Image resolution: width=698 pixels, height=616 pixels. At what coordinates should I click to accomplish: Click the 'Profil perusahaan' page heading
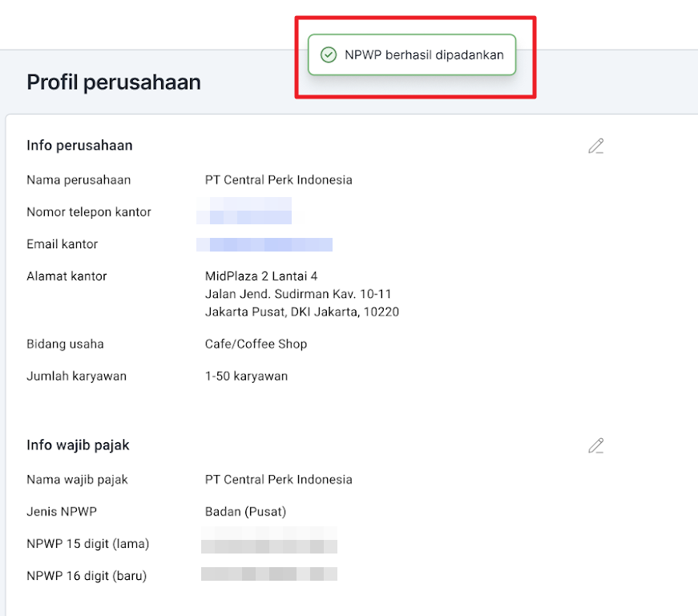114,83
